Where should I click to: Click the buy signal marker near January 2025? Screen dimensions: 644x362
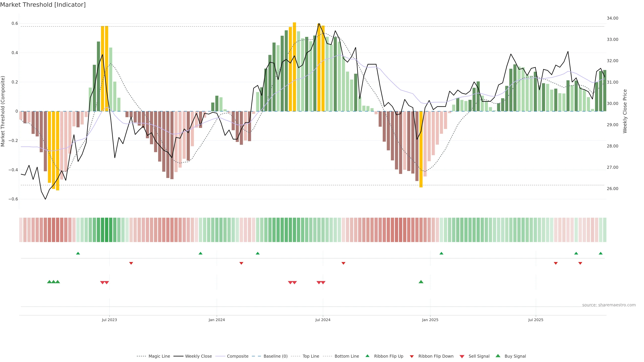(421, 282)
